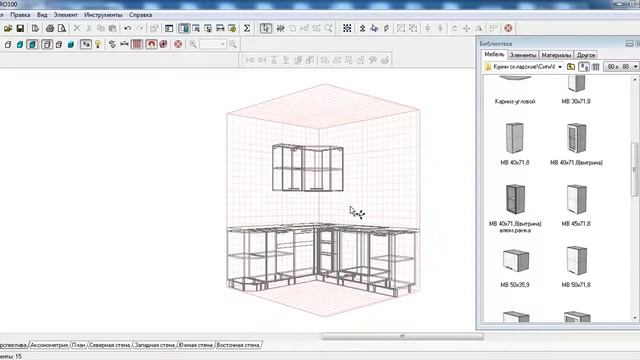
Task: Switch library to column list view
Action: (x=596, y=67)
